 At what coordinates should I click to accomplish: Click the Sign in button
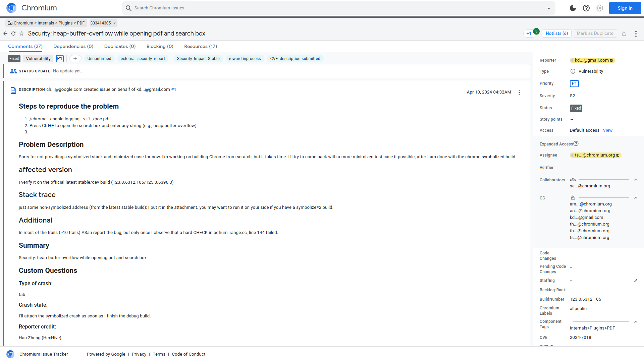(x=625, y=8)
